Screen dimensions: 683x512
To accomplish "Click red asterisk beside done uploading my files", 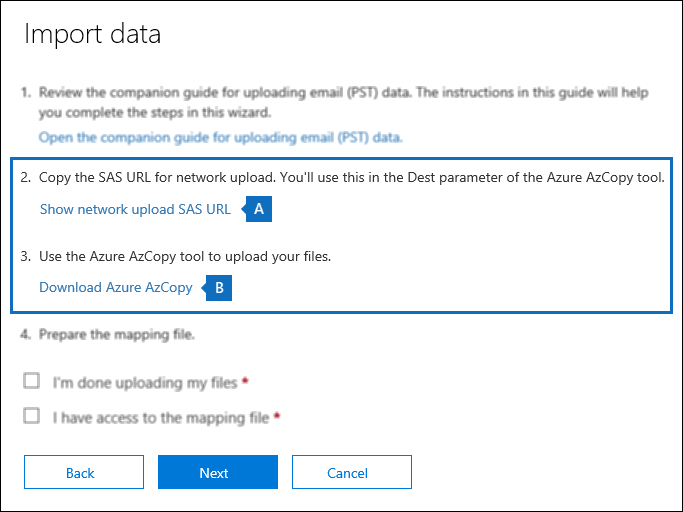I will 245,381.
